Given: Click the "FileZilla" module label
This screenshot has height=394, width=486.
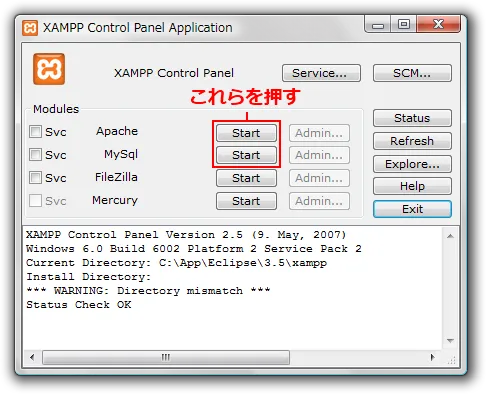Looking at the screenshot, I should tap(116, 177).
